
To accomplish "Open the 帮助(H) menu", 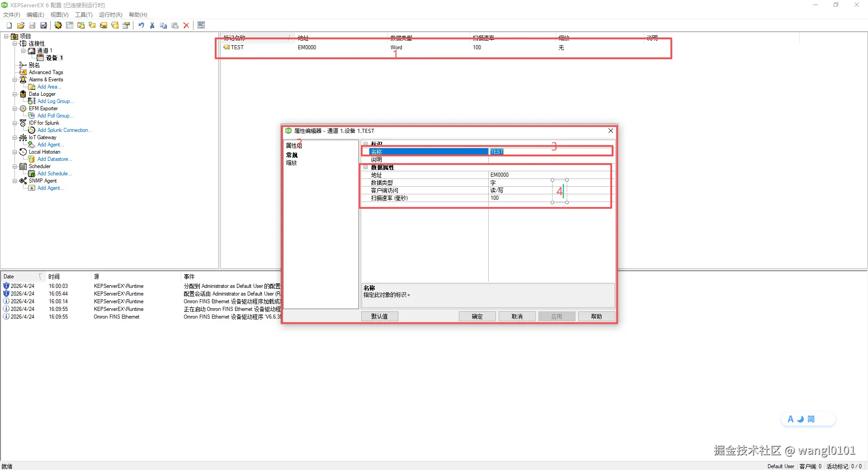I will point(138,15).
